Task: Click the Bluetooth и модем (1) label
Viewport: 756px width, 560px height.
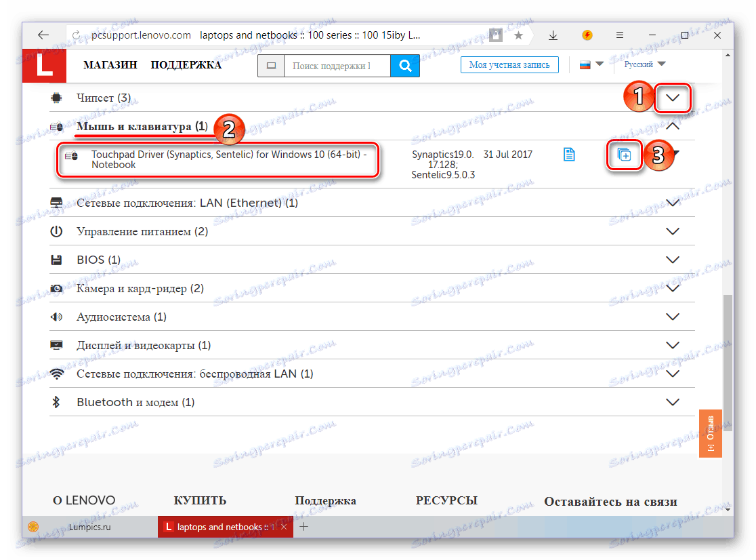Action: [135, 402]
